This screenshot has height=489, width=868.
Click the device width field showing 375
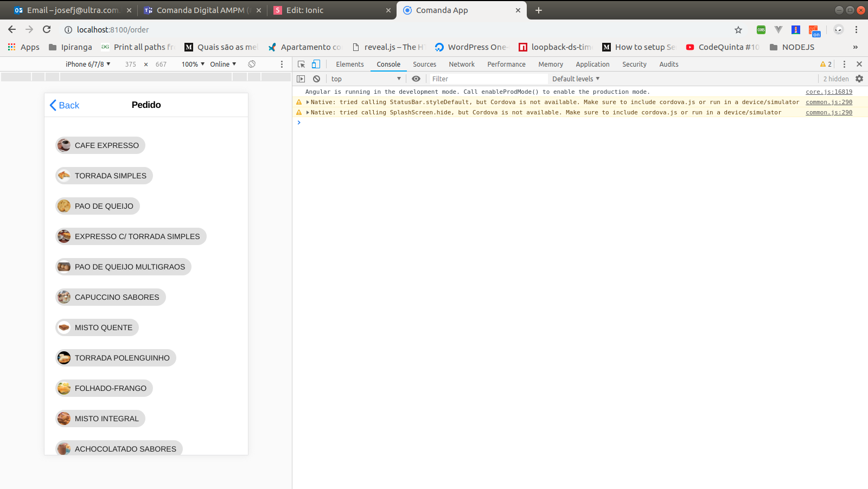(x=131, y=64)
